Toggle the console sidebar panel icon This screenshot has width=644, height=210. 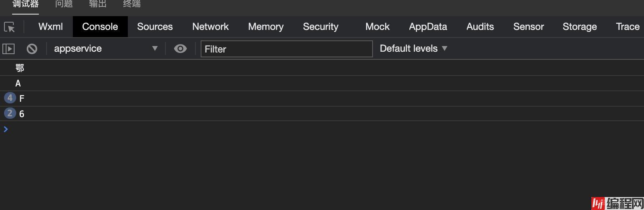(x=8, y=49)
